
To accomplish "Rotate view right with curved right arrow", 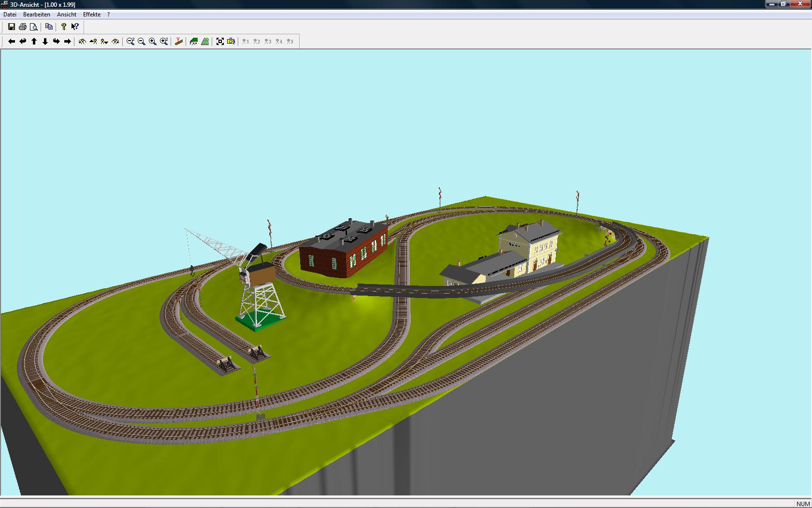I will tap(56, 42).
